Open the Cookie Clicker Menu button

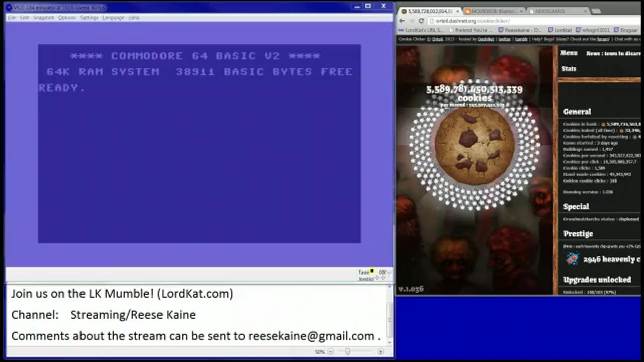569,53
